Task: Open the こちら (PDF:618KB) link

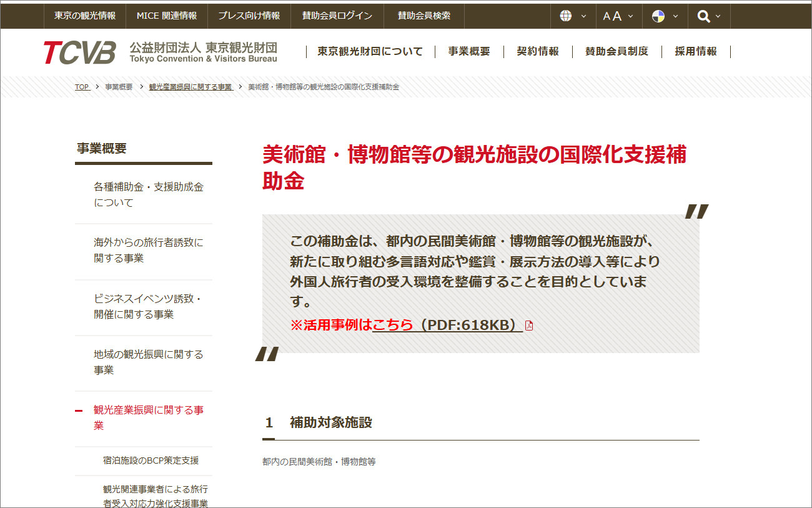Action: coord(447,325)
